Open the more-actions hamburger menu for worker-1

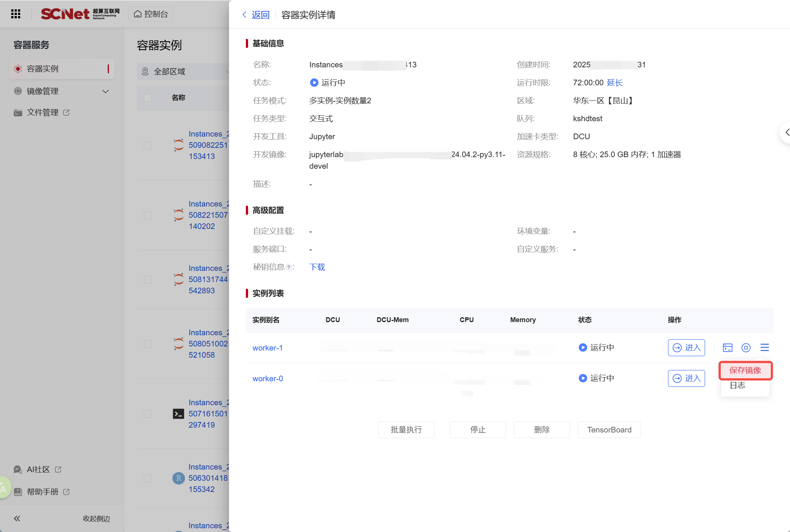765,348
